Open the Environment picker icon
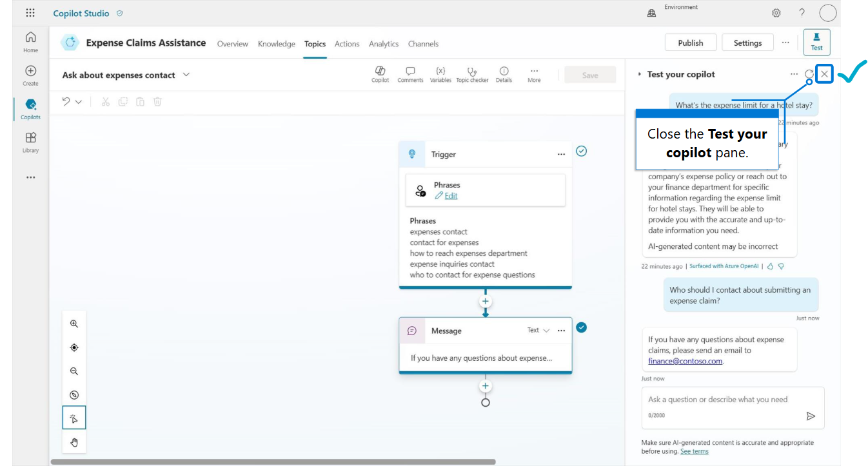This screenshot has height=466, width=868. 651,13
